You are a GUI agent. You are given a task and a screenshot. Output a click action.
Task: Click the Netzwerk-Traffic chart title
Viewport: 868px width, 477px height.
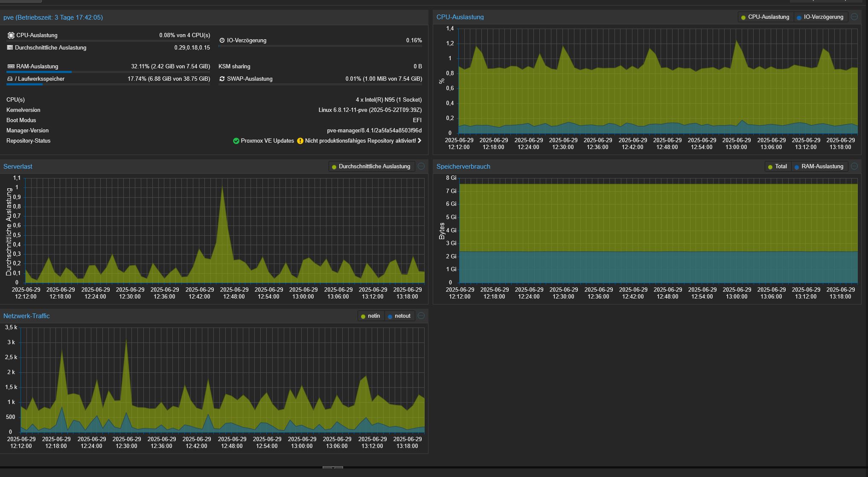point(26,316)
